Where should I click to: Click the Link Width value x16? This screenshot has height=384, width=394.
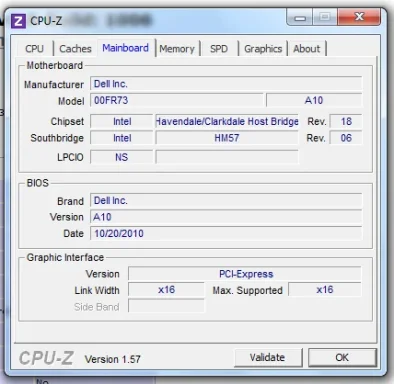pos(166,290)
